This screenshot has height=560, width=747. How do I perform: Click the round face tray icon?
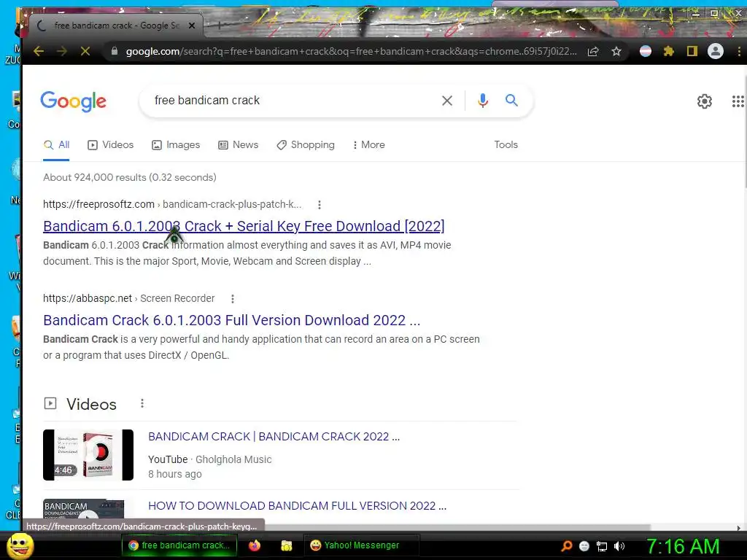584,546
